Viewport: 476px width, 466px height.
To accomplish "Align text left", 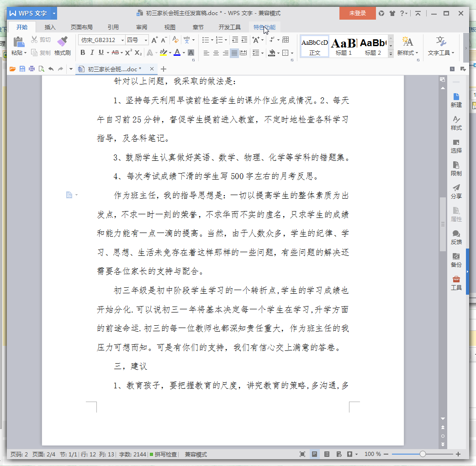I will coord(206,53).
